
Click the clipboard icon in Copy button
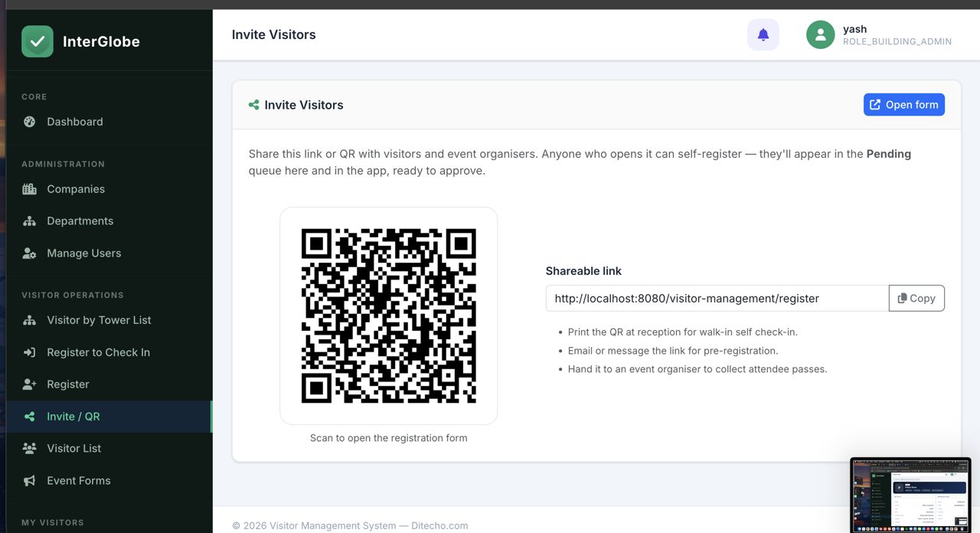point(903,299)
